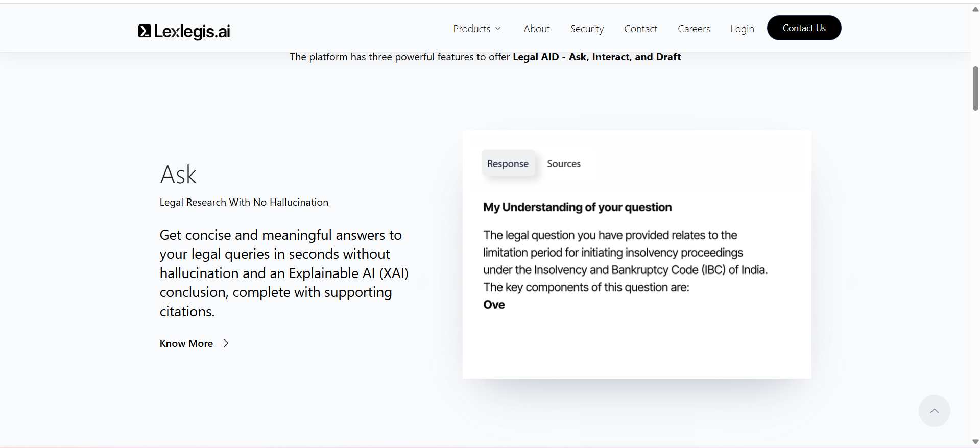The width and height of the screenshot is (980, 448).
Task: Switch to the Sources tab
Action: tap(564, 164)
